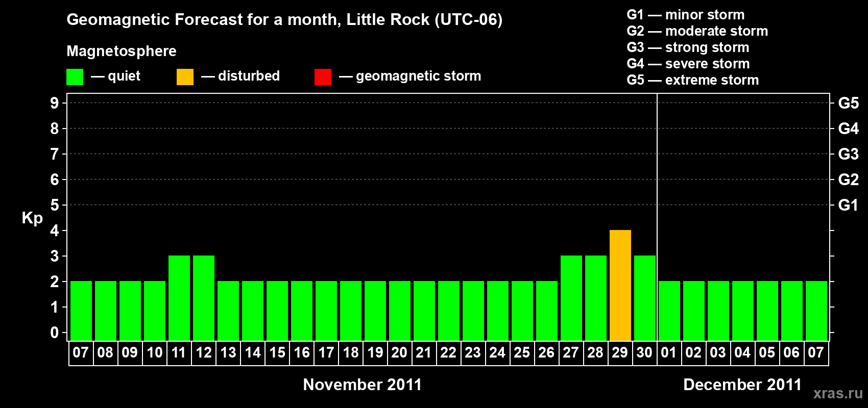Click the G4 right axis label

pos(849,129)
